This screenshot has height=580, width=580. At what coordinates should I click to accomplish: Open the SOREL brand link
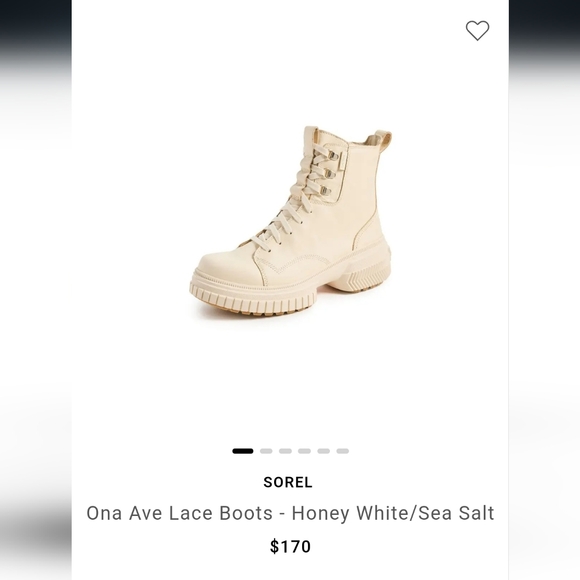(288, 482)
